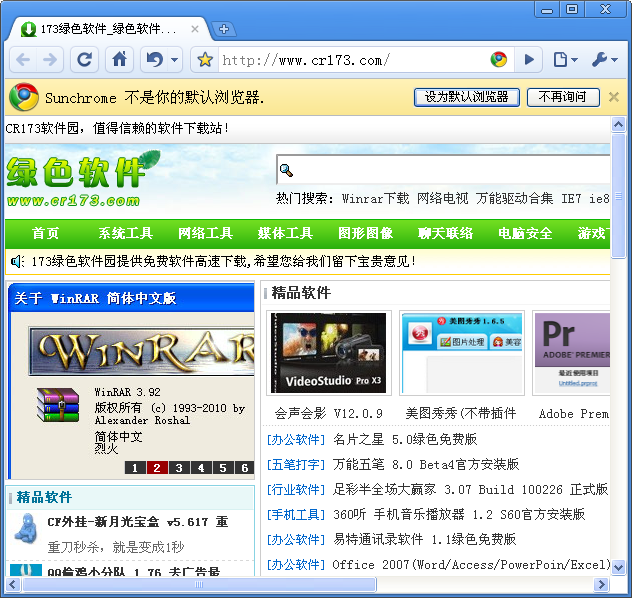
Task: Open link 万能五笔 8.0 Beta4官方安装版
Action: tap(426, 465)
